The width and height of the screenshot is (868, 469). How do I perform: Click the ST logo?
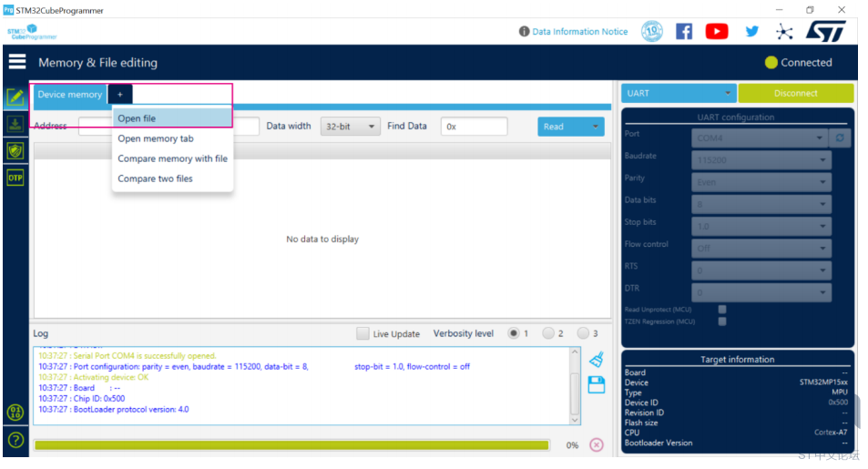[826, 32]
